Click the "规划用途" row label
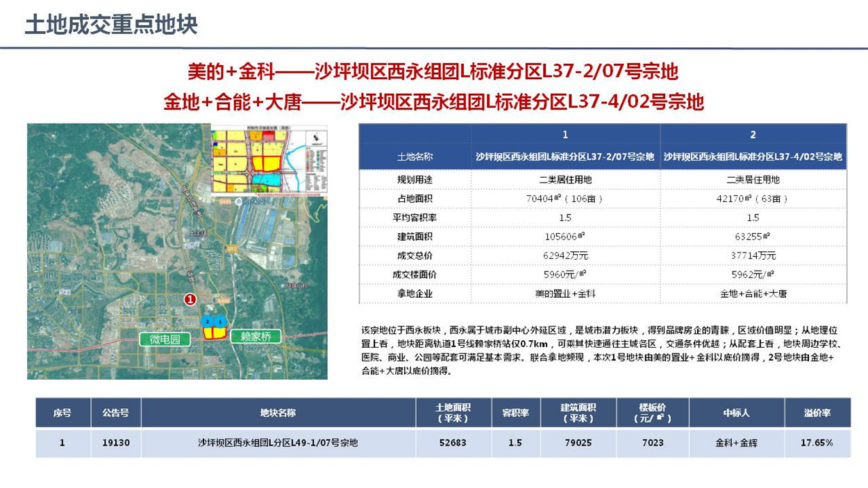The width and height of the screenshot is (868, 488). pyautogui.click(x=415, y=180)
